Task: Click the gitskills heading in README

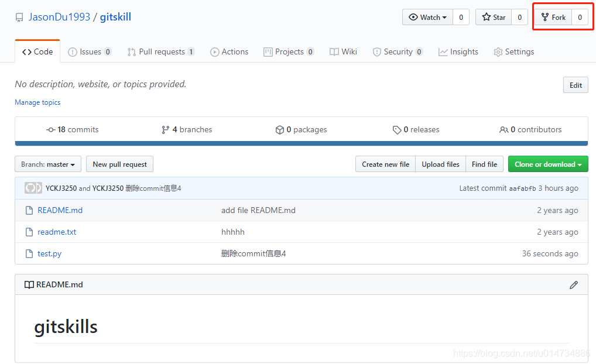Action: point(66,327)
